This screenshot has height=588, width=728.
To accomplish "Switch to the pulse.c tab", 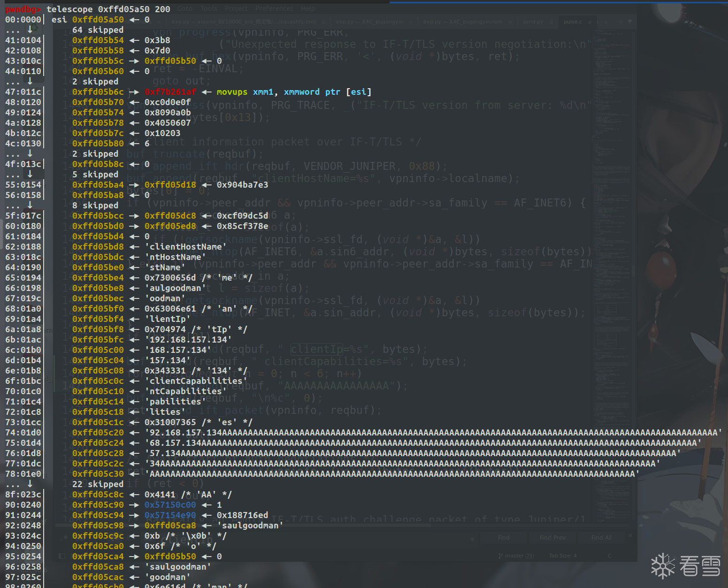I will pyautogui.click(x=573, y=22).
